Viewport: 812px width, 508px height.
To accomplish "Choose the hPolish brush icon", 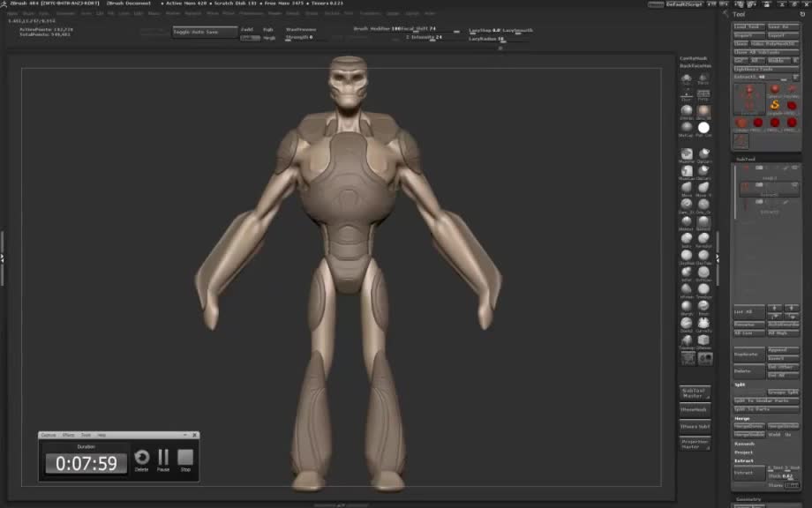I will pos(686,288).
